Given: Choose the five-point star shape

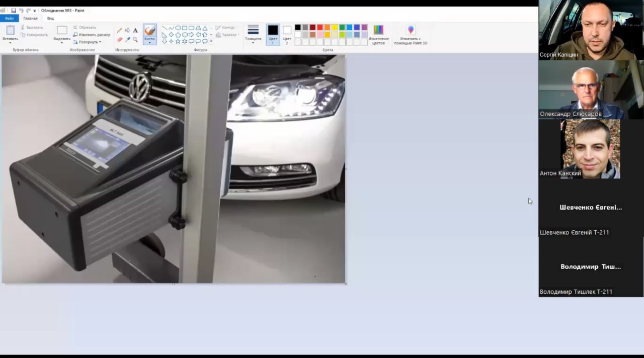Looking at the screenshot, I should pos(178,41).
